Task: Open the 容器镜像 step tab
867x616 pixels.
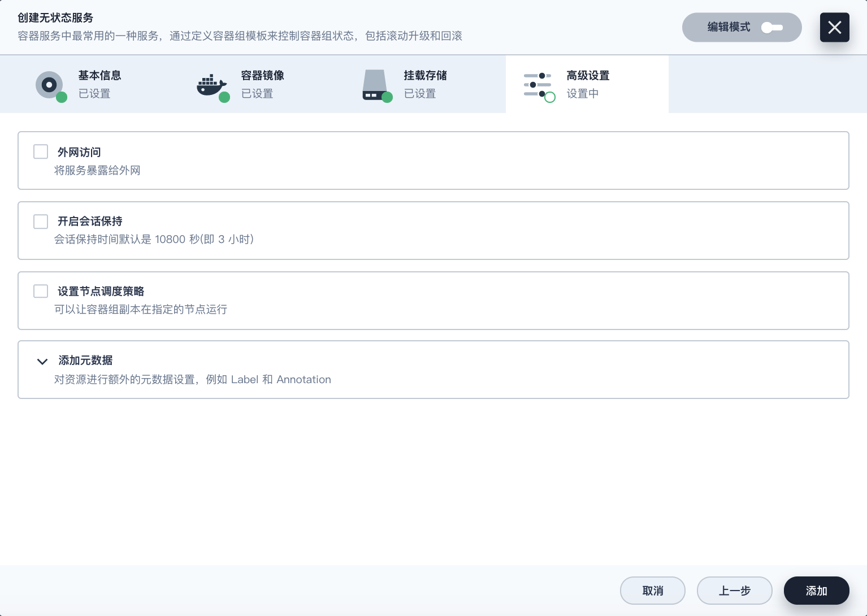Action: 262,84
